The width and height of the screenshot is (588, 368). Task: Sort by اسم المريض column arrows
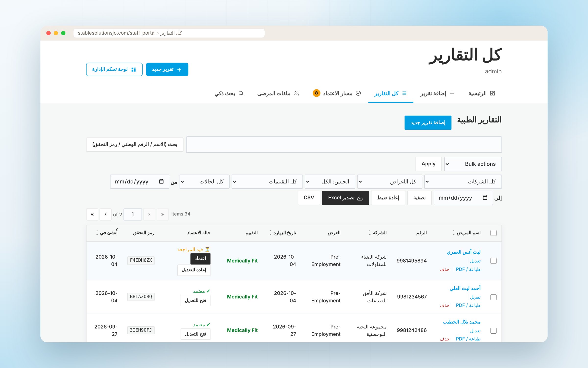click(x=453, y=233)
